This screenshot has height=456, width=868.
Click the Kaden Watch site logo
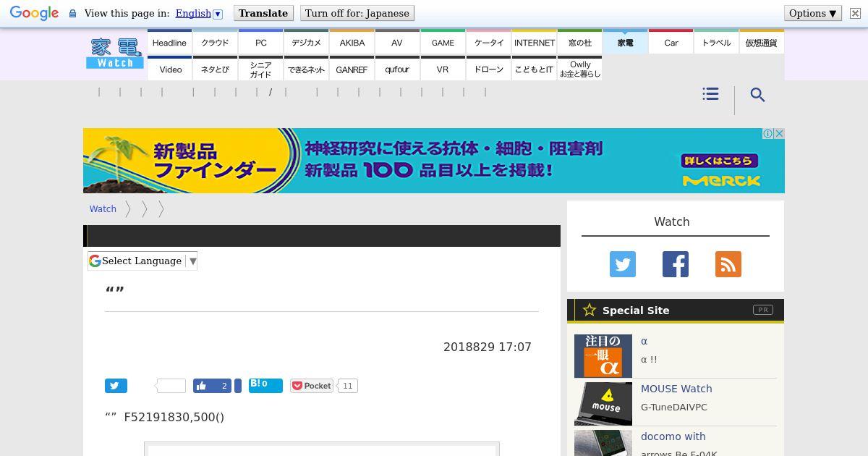coord(114,54)
